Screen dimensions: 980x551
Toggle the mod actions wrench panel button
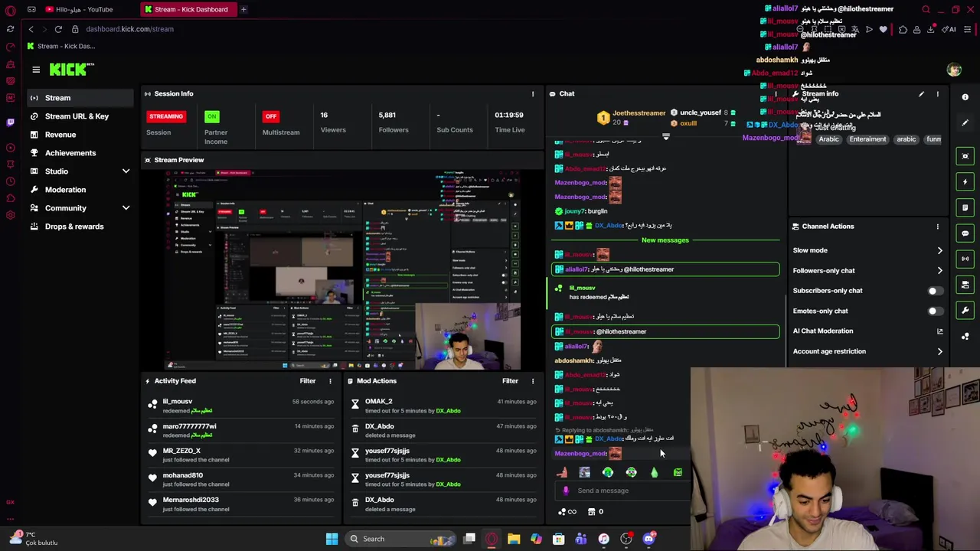[965, 311]
